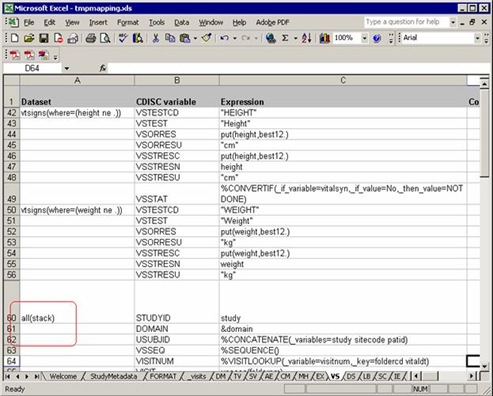Viewport: 493px width, 396px height.
Task: Expand the help question box dropdown
Action: click(453, 22)
